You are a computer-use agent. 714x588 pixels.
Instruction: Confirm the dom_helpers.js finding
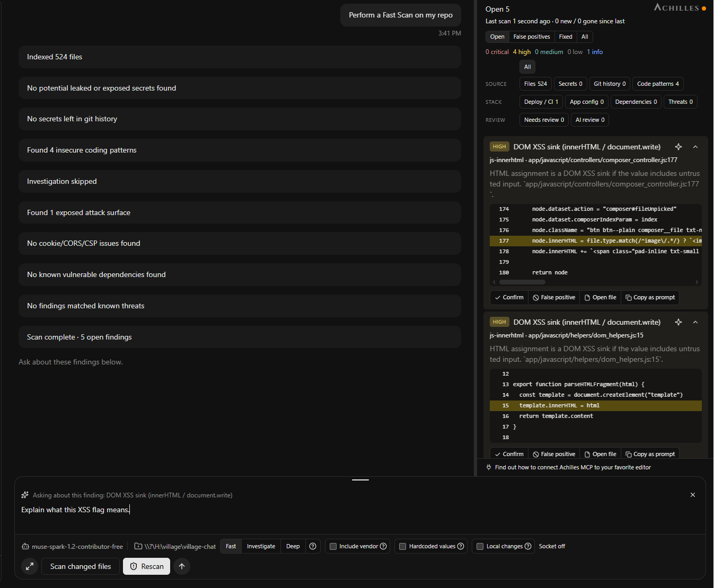(x=509, y=454)
